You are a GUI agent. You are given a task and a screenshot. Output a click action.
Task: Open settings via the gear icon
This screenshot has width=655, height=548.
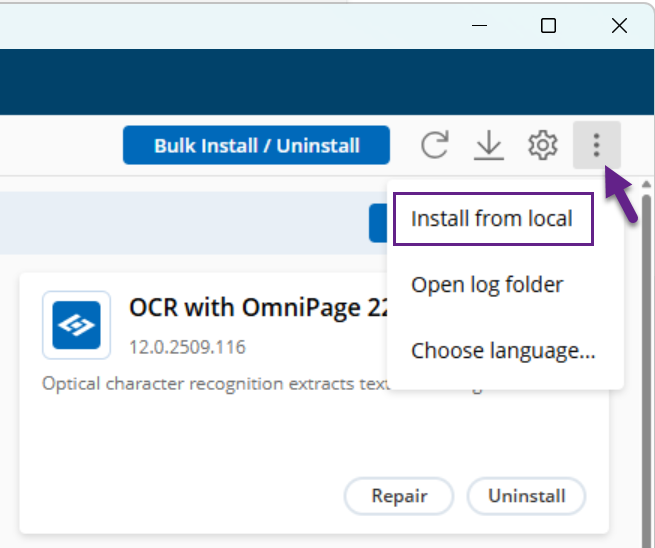pyautogui.click(x=542, y=146)
